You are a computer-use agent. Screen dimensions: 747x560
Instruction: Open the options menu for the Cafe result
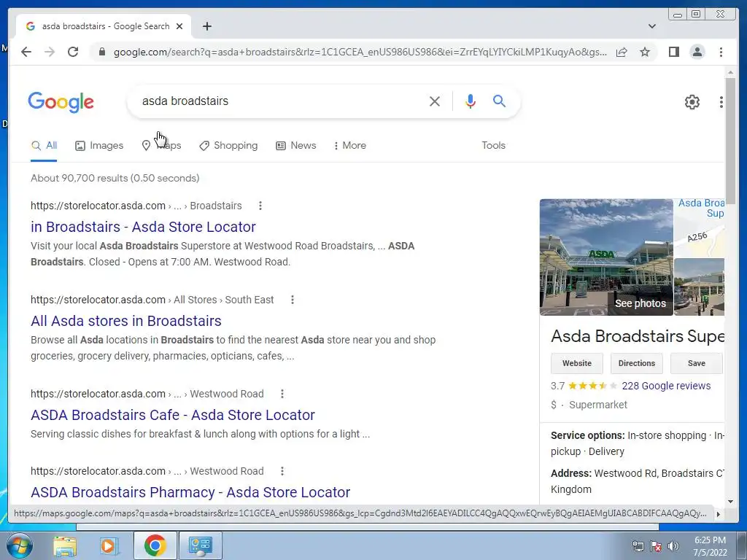click(x=282, y=394)
